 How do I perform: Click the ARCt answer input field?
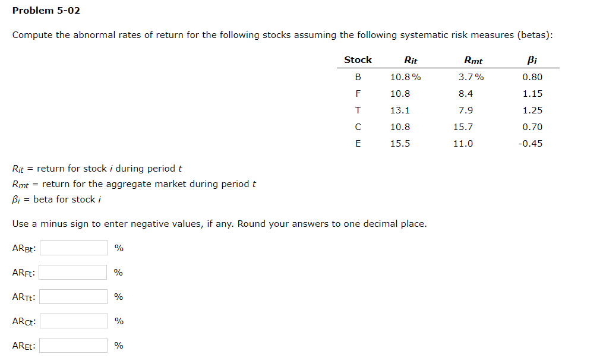pos(73,321)
